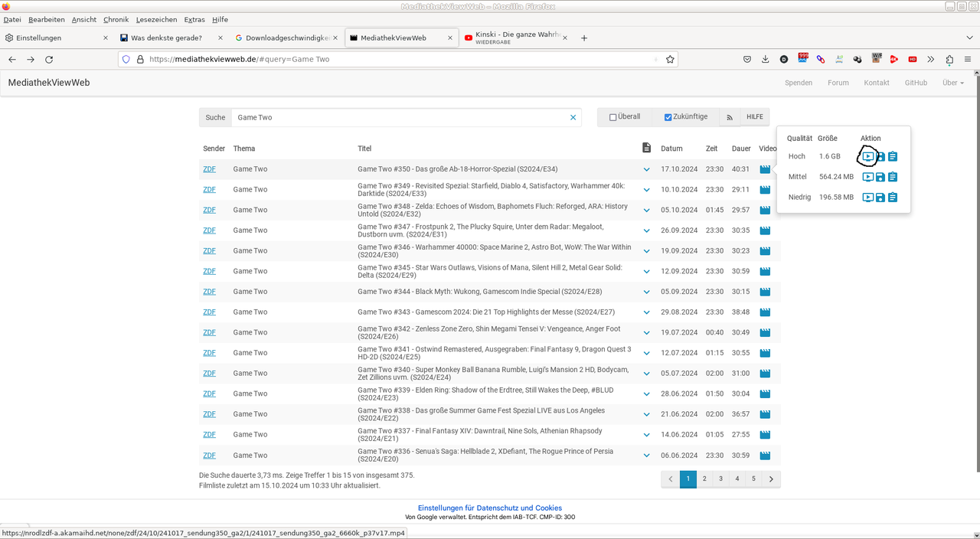Reload the current page

point(49,59)
